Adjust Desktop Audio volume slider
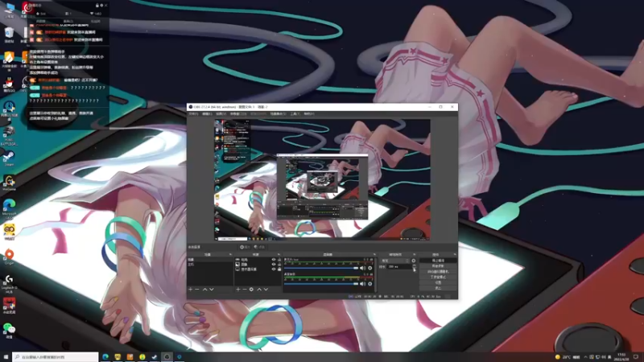Screen dimensions: 644x362 [321, 284]
